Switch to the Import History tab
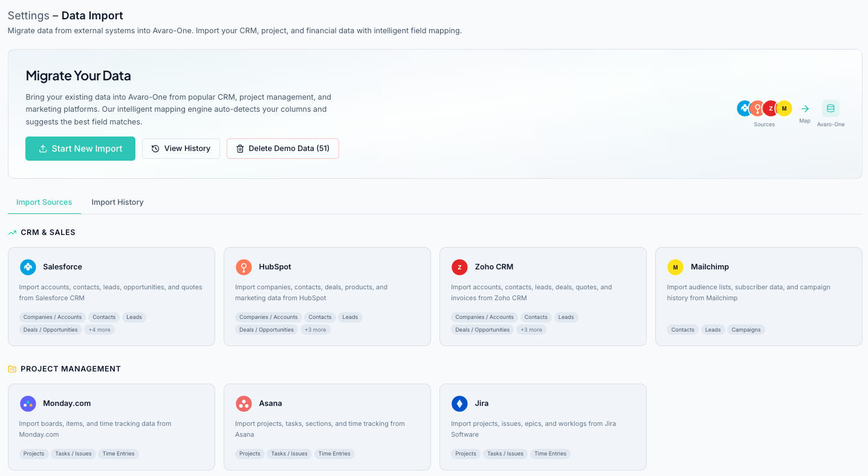The image size is (868, 476). (x=117, y=202)
